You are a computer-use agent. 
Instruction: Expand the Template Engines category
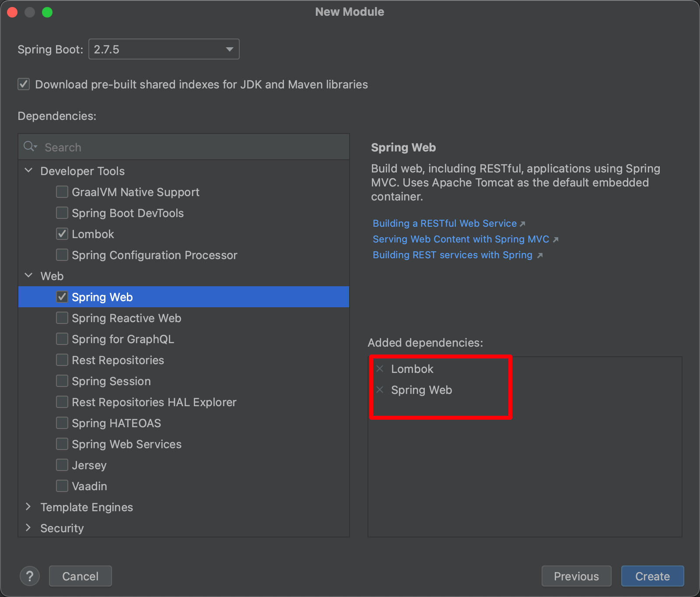pos(28,507)
